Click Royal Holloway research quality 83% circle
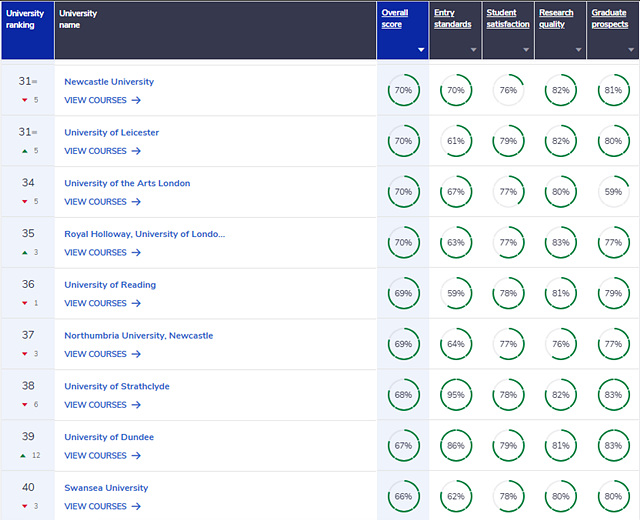Screen dimensions: 640x520 coord(560,243)
